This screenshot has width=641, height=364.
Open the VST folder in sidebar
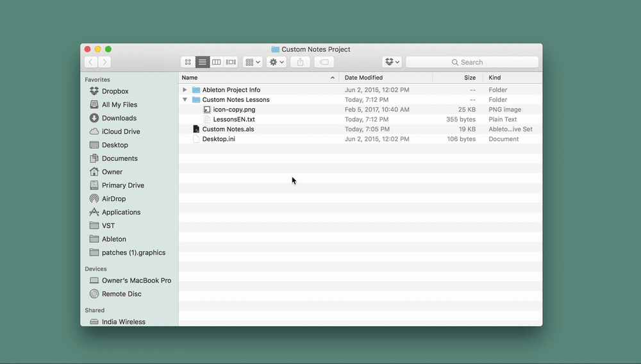pyautogui.click(x=108, y=226)
